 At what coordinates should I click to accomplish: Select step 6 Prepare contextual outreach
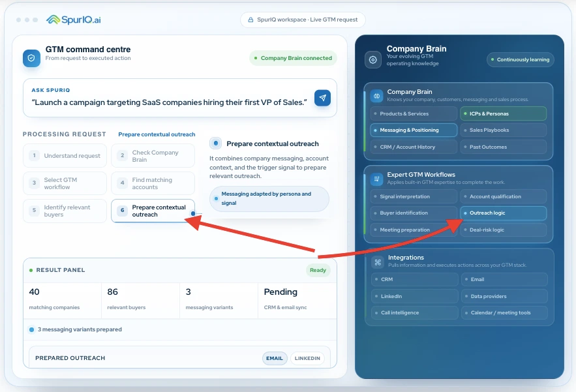[153, 211]
